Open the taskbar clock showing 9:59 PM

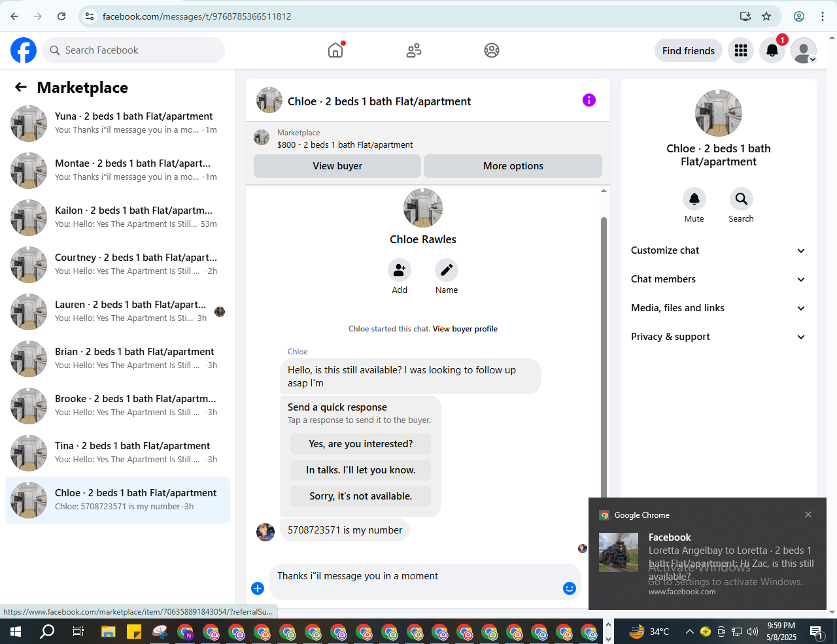tap(781, 632)
